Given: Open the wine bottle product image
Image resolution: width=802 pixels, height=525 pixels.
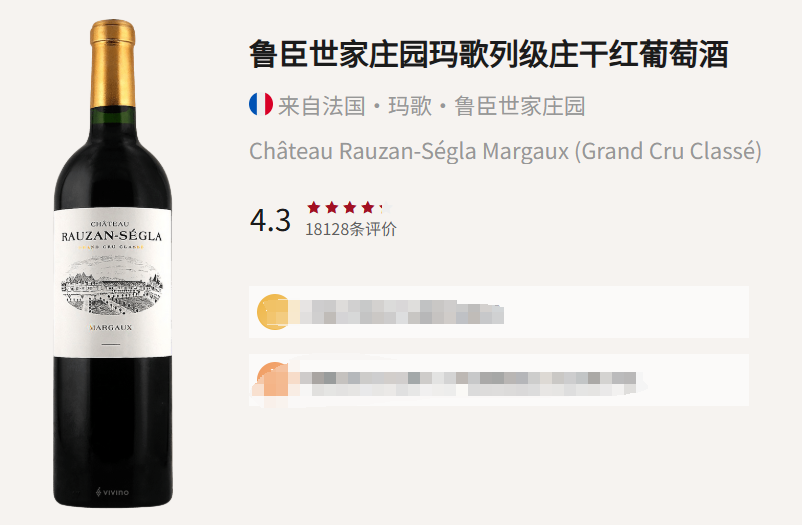Looking at the screenshot, I should pyautogui.click(x=113, y=263).
